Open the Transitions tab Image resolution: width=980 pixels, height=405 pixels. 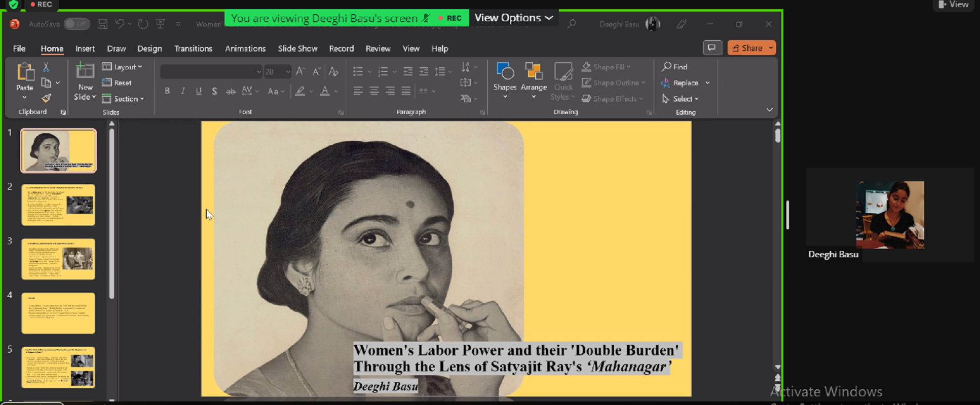point(193,49)
